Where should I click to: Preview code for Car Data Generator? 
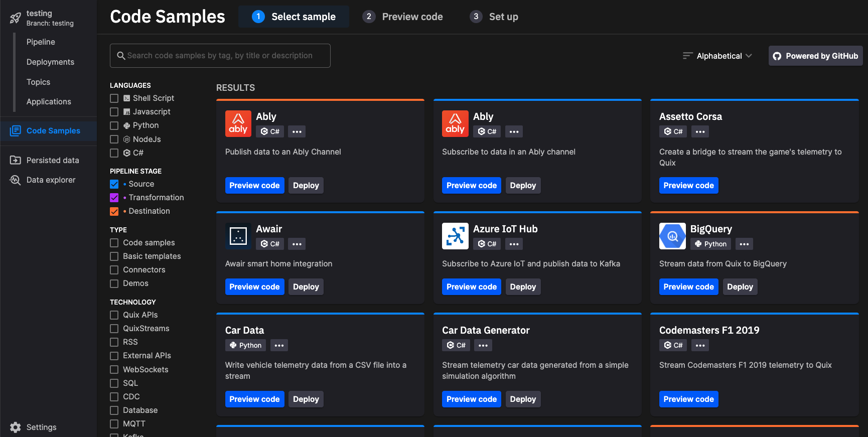point(471,399)
